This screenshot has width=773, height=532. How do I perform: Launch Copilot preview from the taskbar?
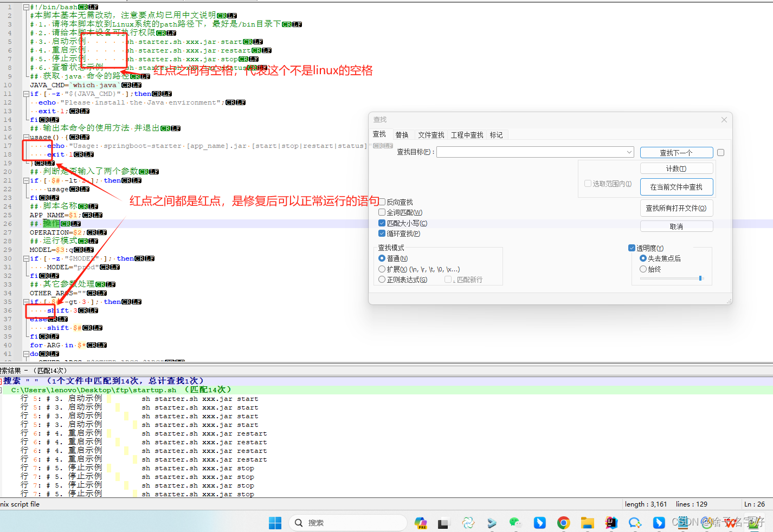[421, 523]
